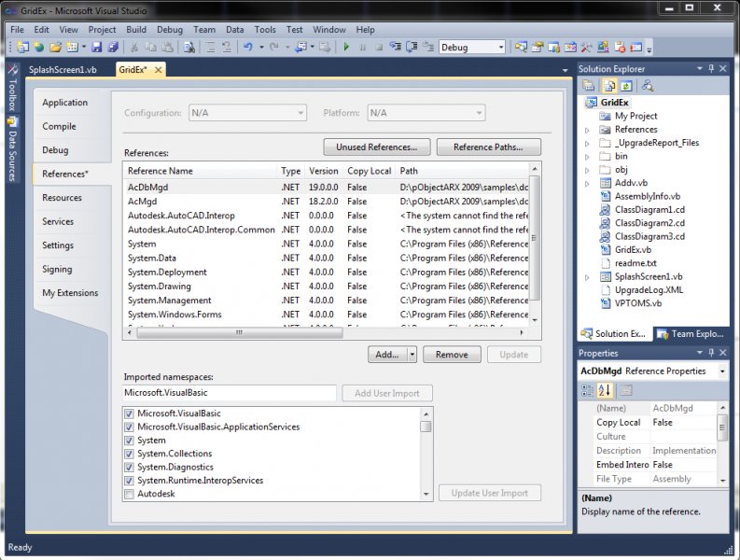Click the Imported namespaces text field
The image size is (740, 560).
(230, 393)
